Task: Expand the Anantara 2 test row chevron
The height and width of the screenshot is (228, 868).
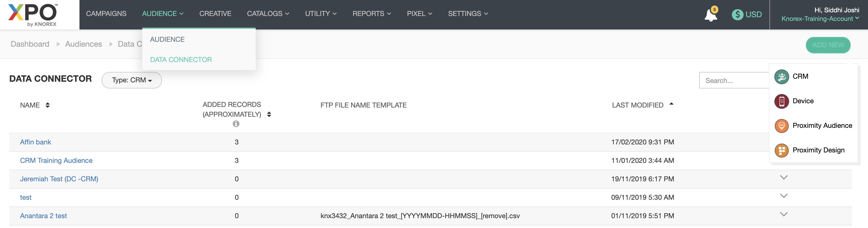Action: tap(783, 214)
